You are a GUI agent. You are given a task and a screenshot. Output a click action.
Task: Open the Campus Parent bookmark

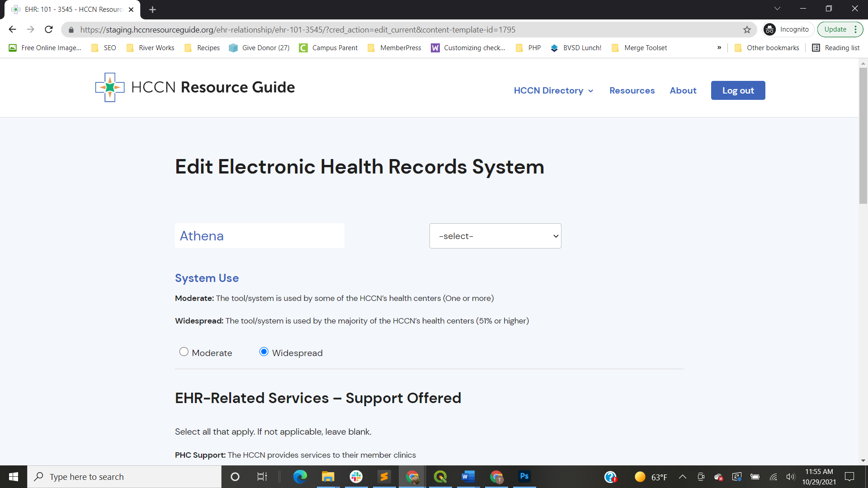(329, 48)
